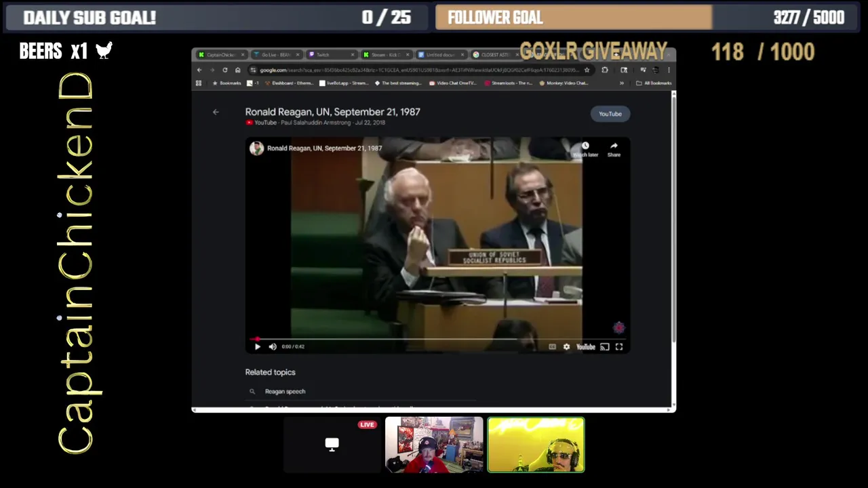Click the browser forward arrow
This screenshot has width=868, height=488.
click(212, 70)
